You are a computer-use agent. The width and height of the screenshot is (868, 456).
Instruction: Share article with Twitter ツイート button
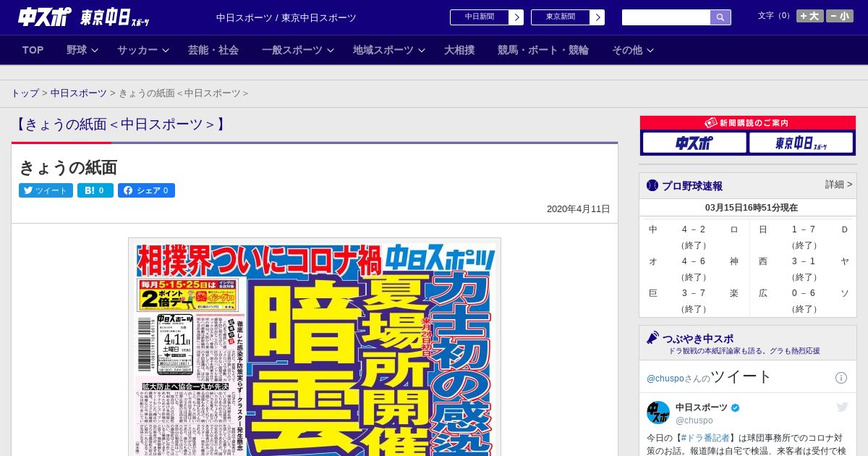tap(46, 190)
